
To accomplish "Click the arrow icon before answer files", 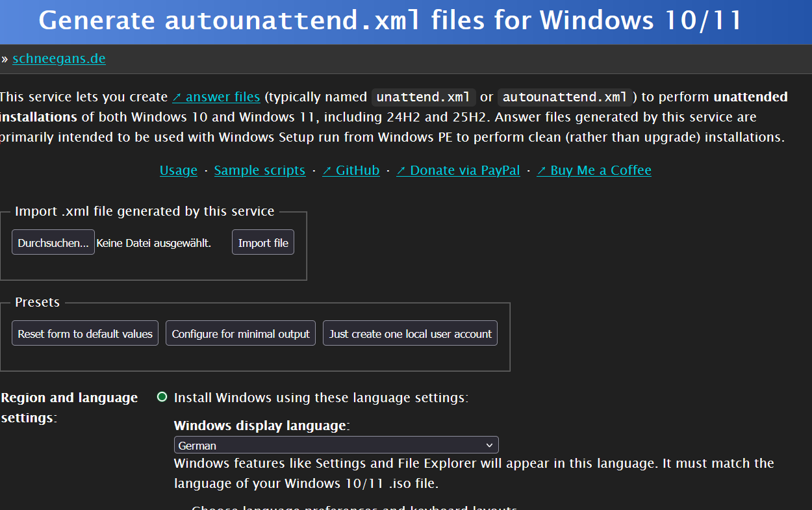I will click(x=177, y=97).
